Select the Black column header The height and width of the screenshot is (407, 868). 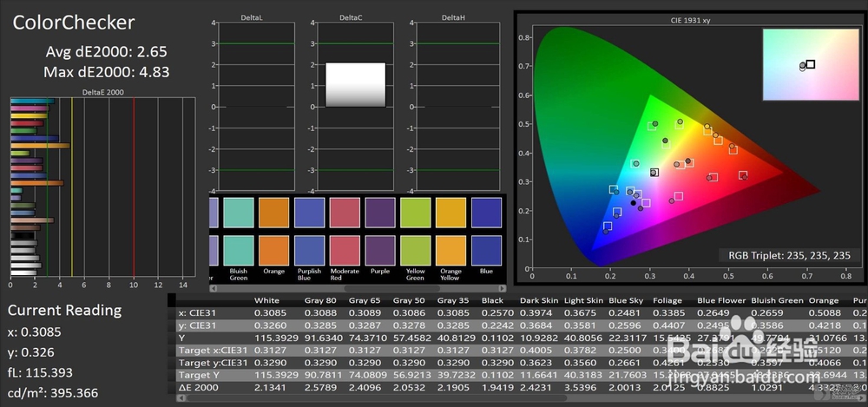[492, 300]
